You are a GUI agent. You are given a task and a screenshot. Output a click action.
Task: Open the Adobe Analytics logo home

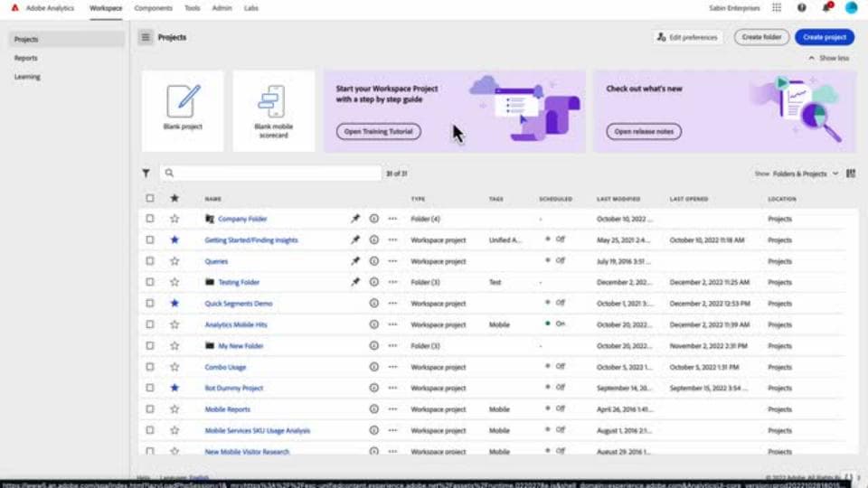pyautogui.click(x=15, y=8)
